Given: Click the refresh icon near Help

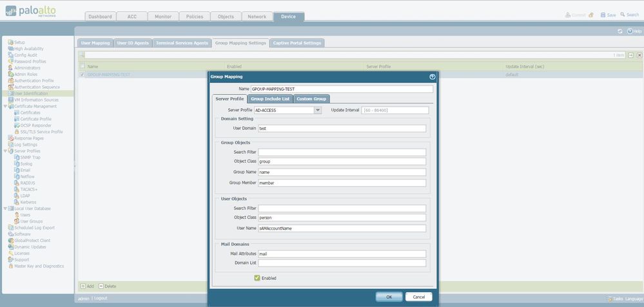Looking at the screenshot, I should point(620,31).
